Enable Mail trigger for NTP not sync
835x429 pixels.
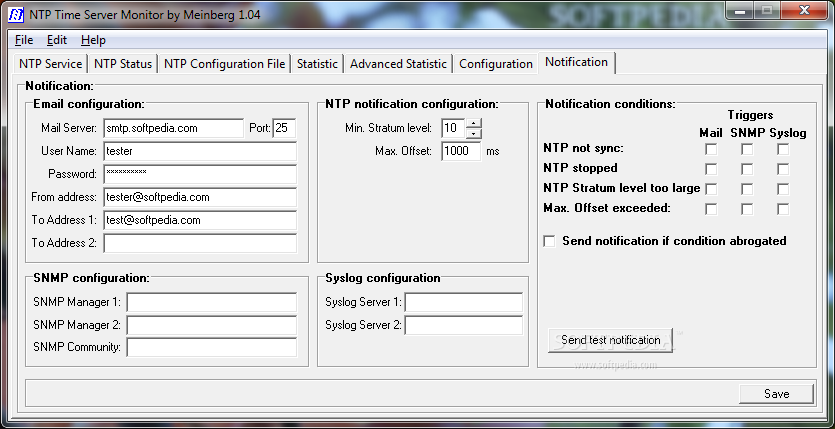(x=711, y=150)
